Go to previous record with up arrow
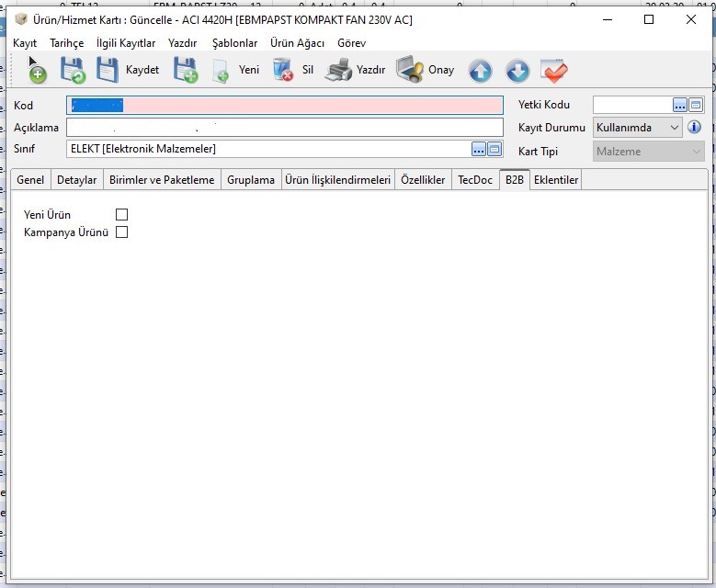This screenshot has height=588, width=716. [x=480, y=71]
